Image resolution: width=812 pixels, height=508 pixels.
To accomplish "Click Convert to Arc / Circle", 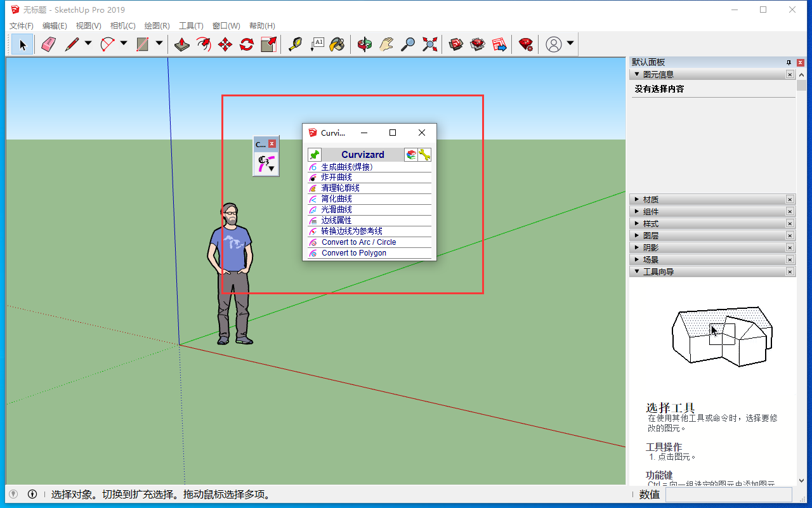I will [358, 242].
